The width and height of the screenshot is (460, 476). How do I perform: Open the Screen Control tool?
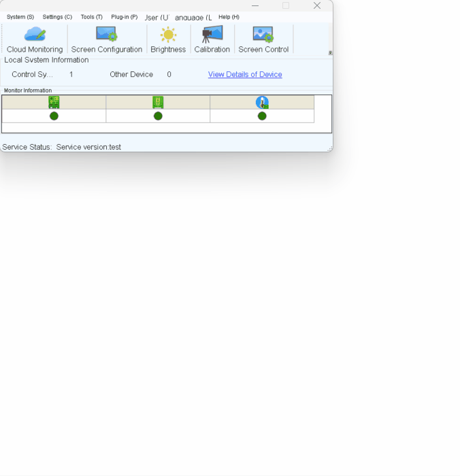(x=263, y=39)
